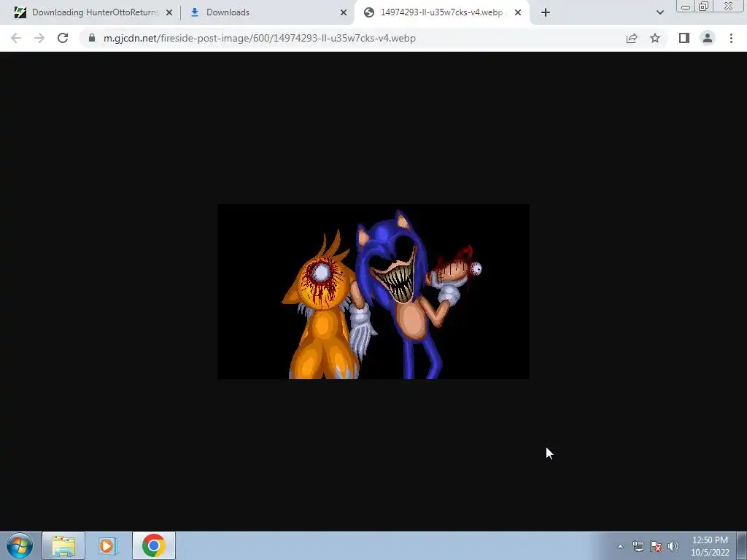Minimize the Chrome window

pos(686,7)
